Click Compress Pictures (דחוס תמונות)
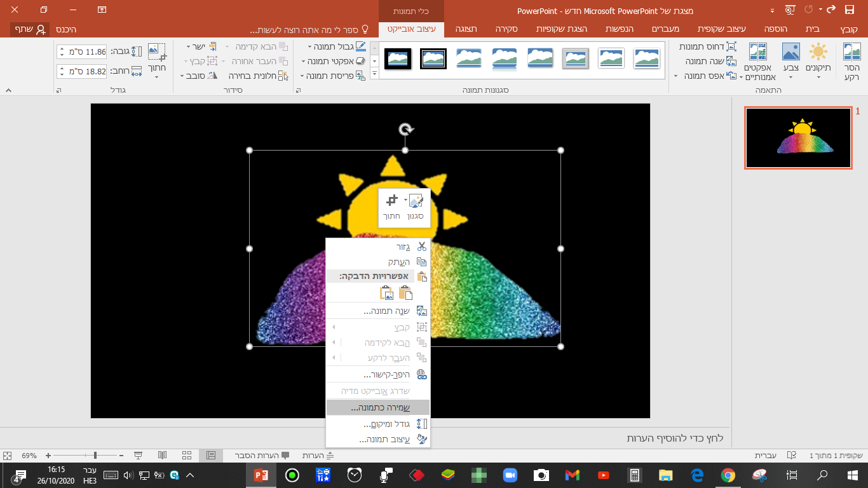 (708, 47)
